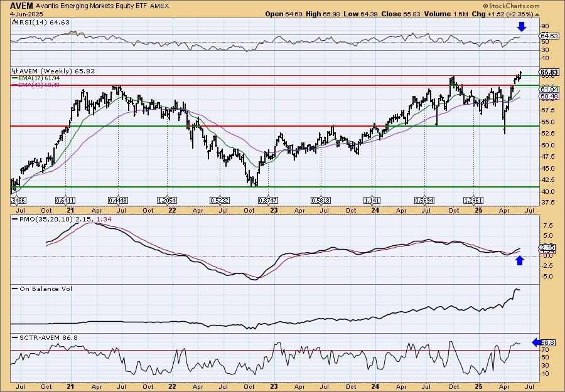Click the 40.0 price axis label
This screenshot has width=565, height=392.
[547, 191]
